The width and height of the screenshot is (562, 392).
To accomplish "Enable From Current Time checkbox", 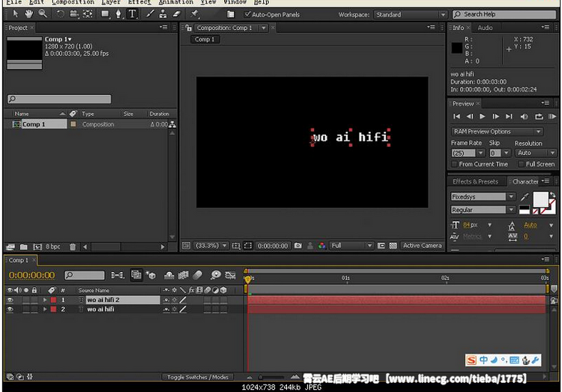I will point(454,164).
